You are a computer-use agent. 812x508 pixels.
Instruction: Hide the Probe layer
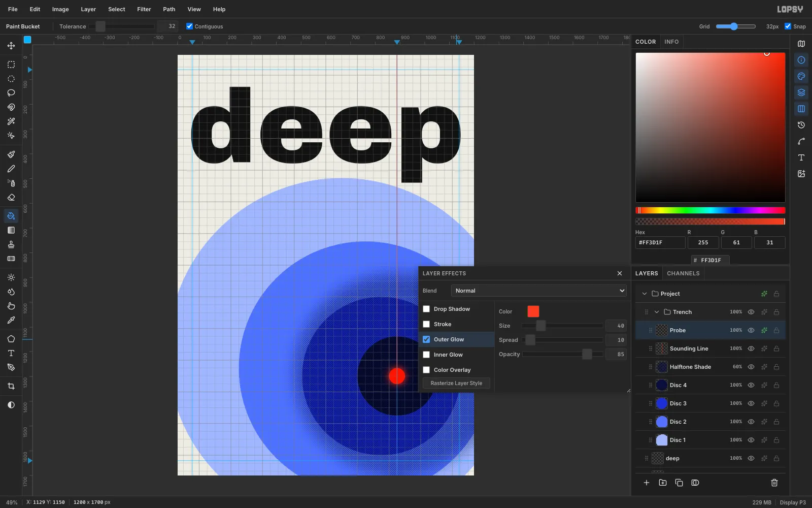pos(751,330)
